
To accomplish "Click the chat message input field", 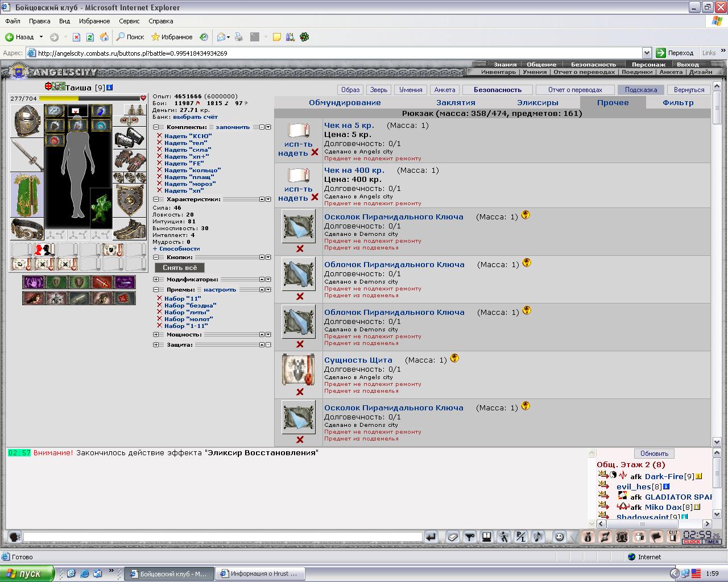I will pyautogui.click(x=222, y=537).
